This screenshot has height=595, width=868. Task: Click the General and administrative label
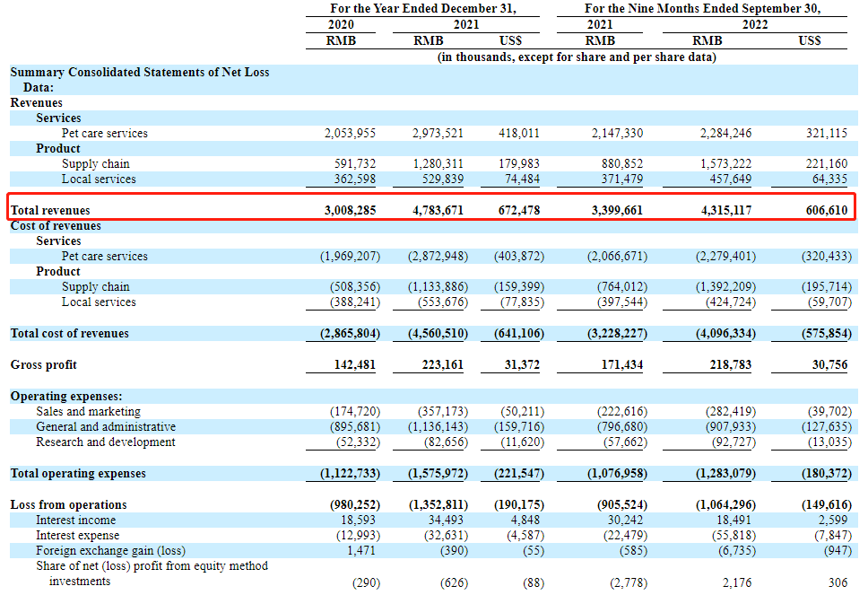tap(106, 427)
